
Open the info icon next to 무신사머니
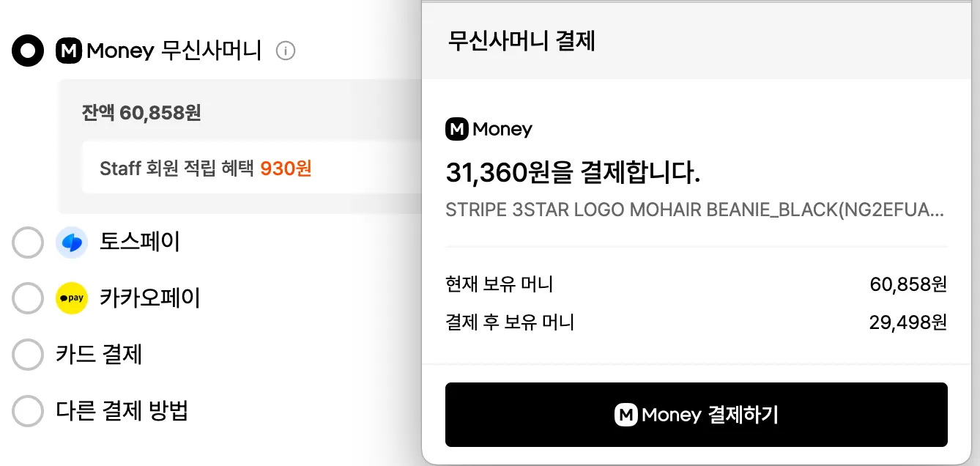click(x=286, y=51)
